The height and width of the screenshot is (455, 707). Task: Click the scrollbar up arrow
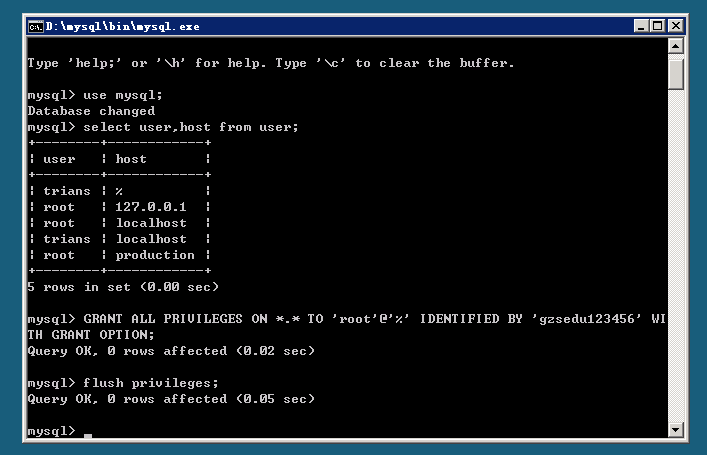676,46
